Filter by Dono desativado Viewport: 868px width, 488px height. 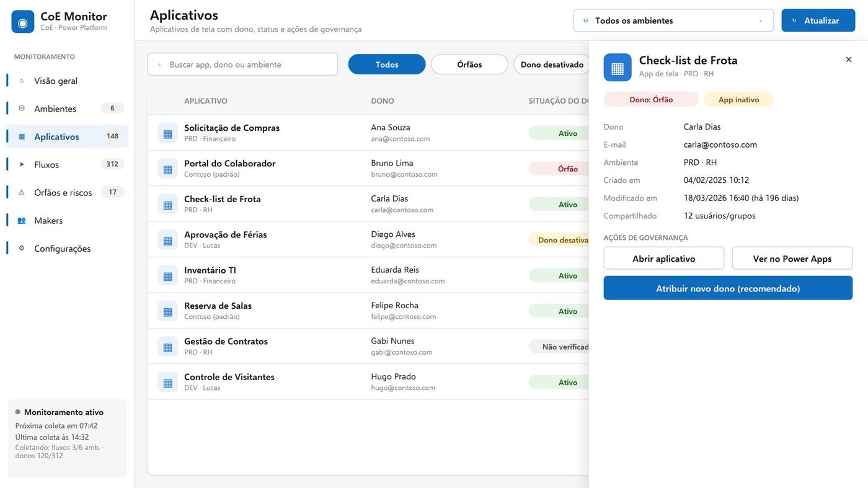(x=552, y=64)
